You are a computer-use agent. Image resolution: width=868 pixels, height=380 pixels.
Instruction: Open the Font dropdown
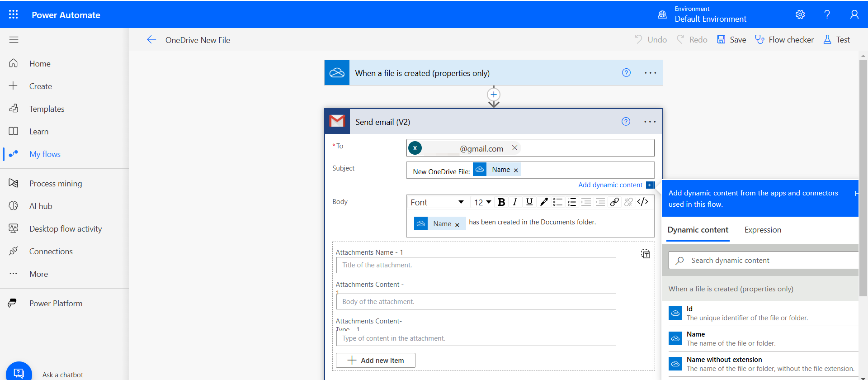pos(437,202)
